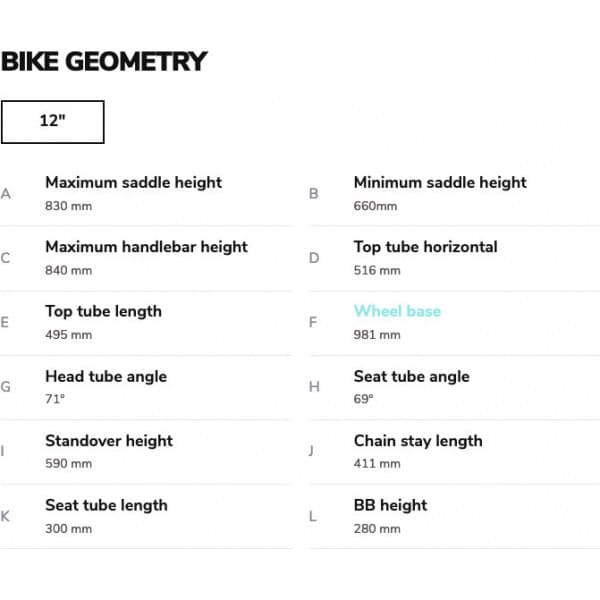The height and width of the screenshot is (600, 600).
Task: Click the highlighted Wheel base link
Action: coord(397,311)
